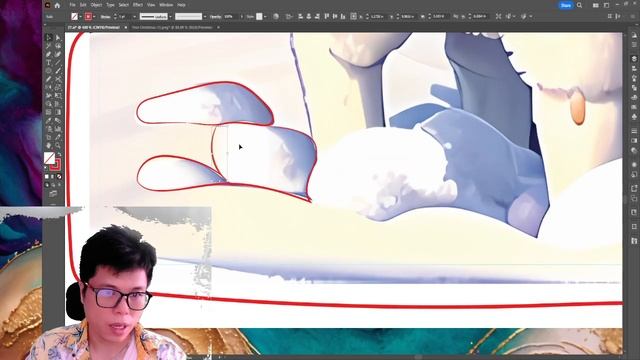
Task: Select the Curvature tool
Action: click(x=58, y=54)
